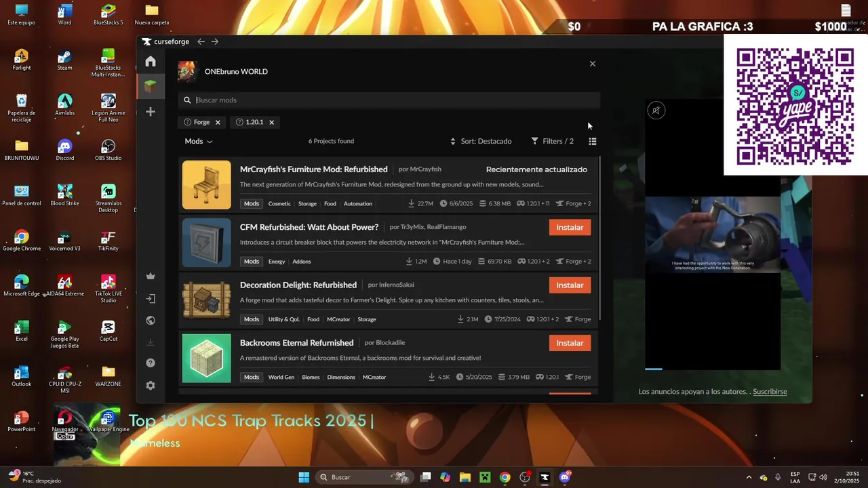Open CapCut desktop shortcut

[108, 331]
